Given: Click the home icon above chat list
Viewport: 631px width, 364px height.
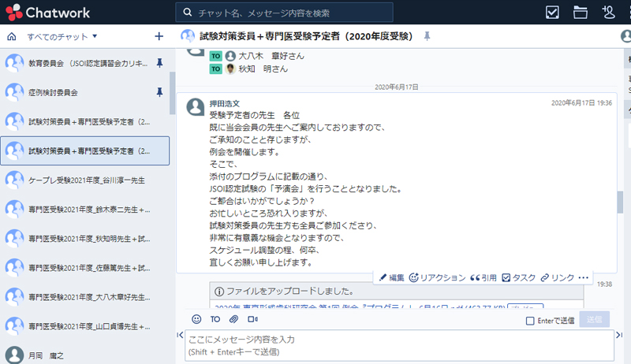Looking at the screenshot, I should [x=11, y=36].
